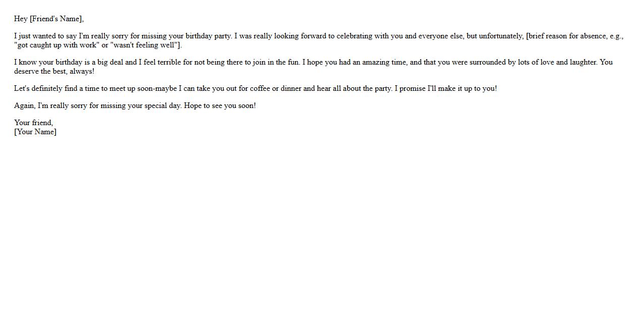Click the "Your friend," sign-off line
644x328 pixels.
(x=33, y=123)
